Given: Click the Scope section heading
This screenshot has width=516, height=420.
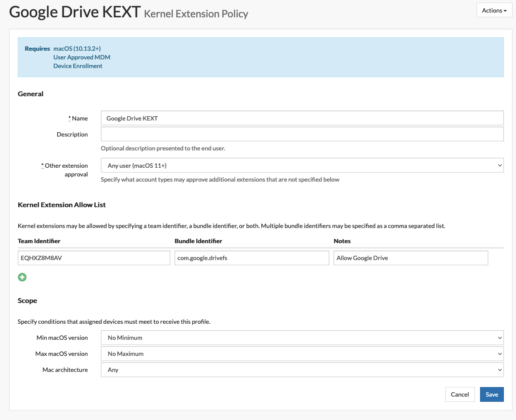Looking at the screenshot, I should tap(27, 300).
